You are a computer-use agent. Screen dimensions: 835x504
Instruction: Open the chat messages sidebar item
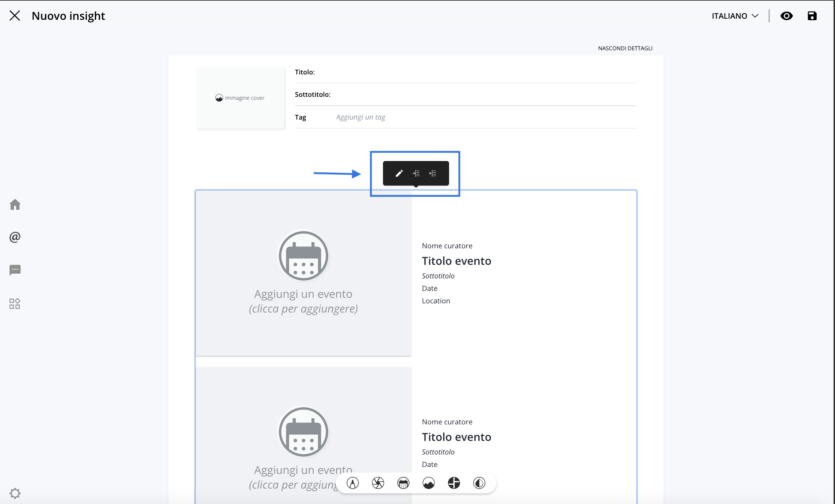pyautogui.click(x=15, y=270)
